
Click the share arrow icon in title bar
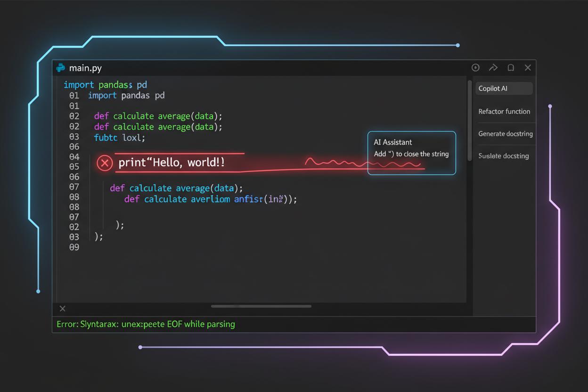click(493, 68)
